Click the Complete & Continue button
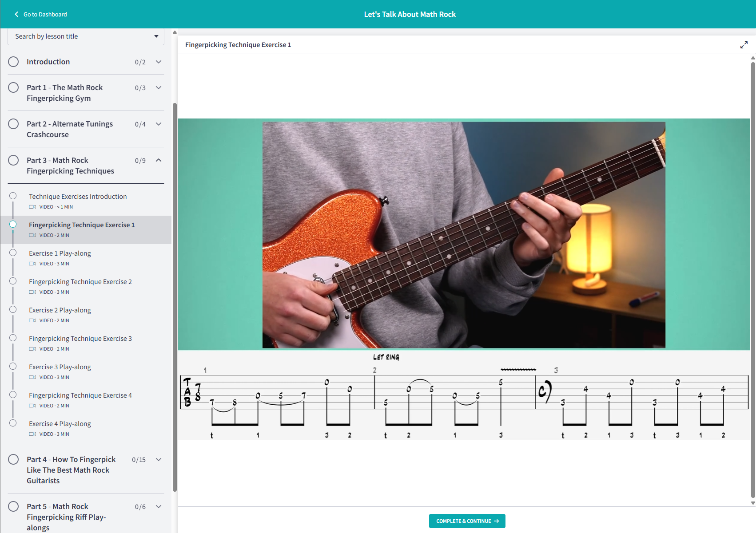Screen dimensions: 756x533 tap(467, 521)
